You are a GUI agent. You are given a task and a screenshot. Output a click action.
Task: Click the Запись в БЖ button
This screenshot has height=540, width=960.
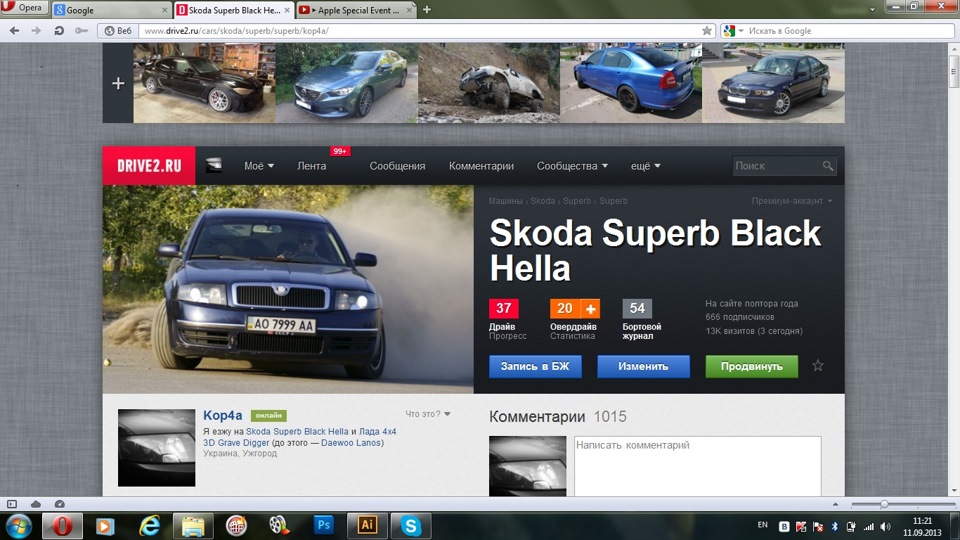[x=535, y=366]
